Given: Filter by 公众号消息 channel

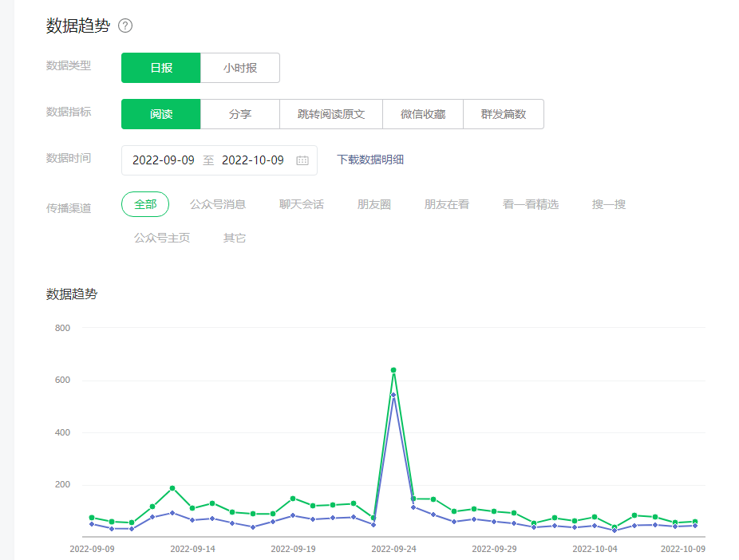Looking at the screenshot, I should pyautogui.click(x=218, y=204).
